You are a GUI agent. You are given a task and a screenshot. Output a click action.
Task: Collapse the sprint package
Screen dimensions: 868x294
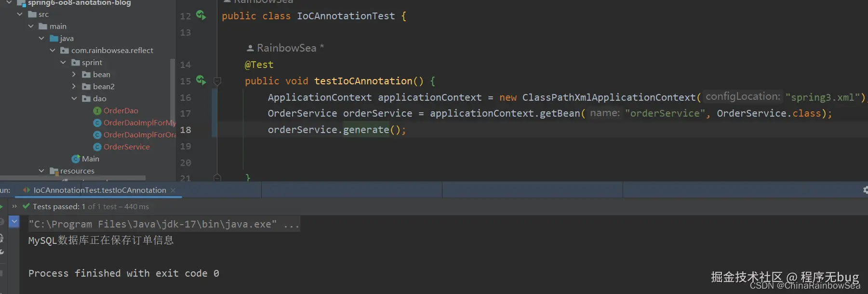tap(63, 63)
